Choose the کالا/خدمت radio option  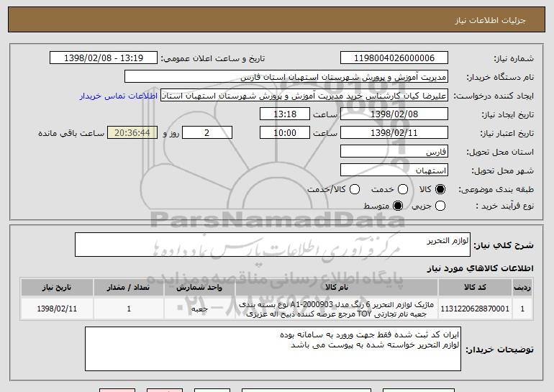pyautogui.click(x=355, y=189)
